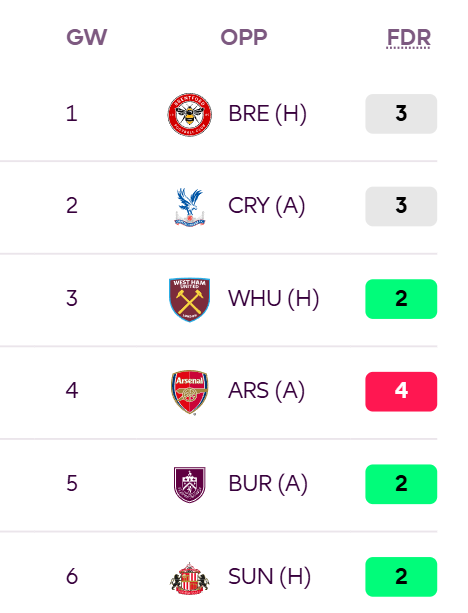
Task: Click the Burnley club crest
Action: [190, 484]
